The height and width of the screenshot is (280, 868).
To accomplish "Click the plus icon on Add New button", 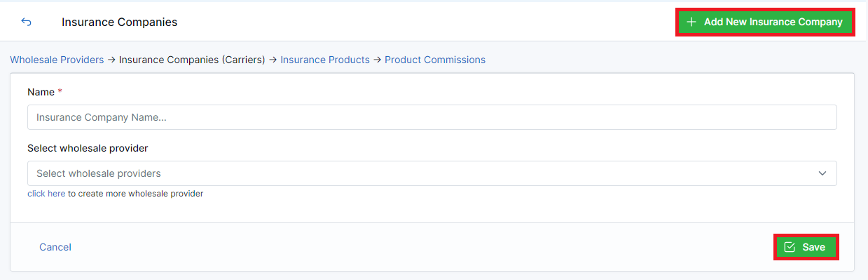I will click(x=691, y=22).
